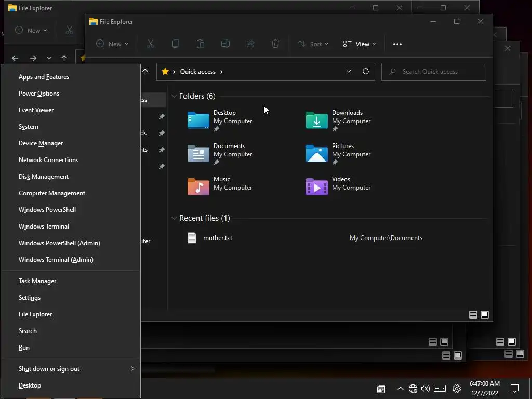Open the notification center icon in taskbar
532x399 pixels.
point(515,389)
